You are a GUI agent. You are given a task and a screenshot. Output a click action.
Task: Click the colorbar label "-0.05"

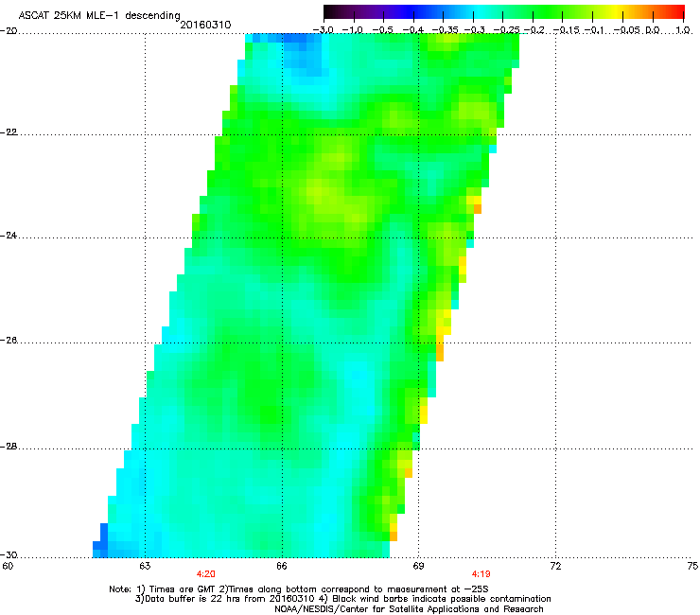click(627, 30)
